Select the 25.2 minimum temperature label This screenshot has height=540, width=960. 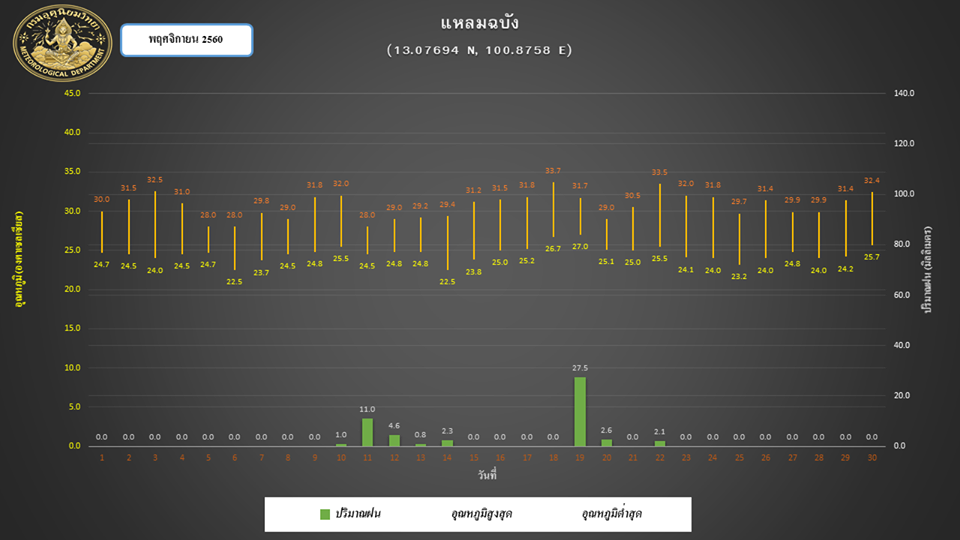click(527, 261)
